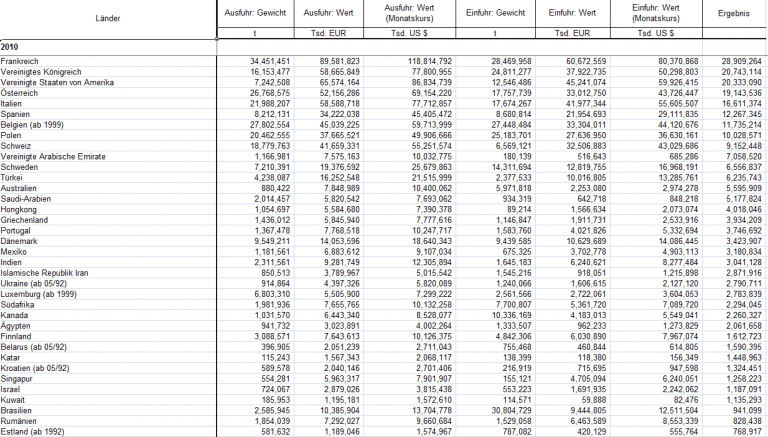Select the Frankreich row label
Image resolution: width=768 pixels, height=437 pixels.
click(x=21, y=61)
